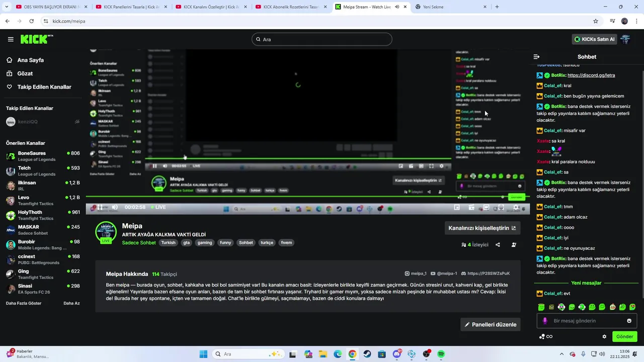
Task: Collapse the Sohbet chat panel with arrow icon
Action: coord(536,57)
